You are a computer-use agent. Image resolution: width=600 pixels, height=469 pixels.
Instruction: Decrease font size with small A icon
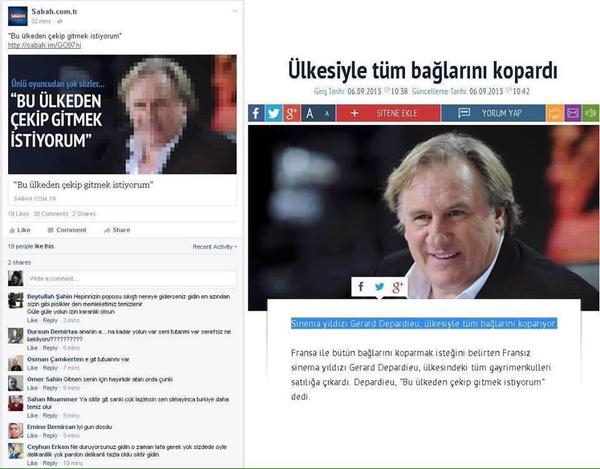[x=327, y=113]
